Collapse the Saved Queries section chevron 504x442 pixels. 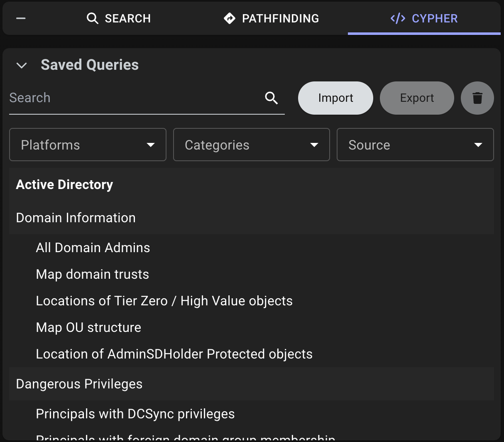pyautogui.click(x=21, y=65)
